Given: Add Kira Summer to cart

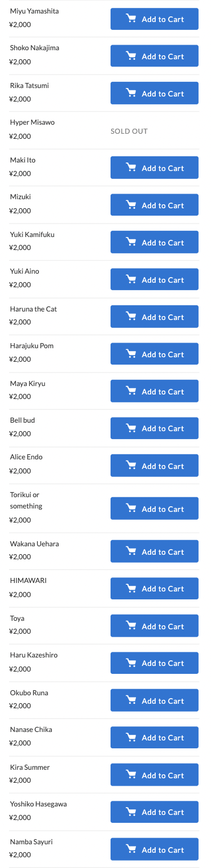Looking at the screenshot, I should 155,775.
